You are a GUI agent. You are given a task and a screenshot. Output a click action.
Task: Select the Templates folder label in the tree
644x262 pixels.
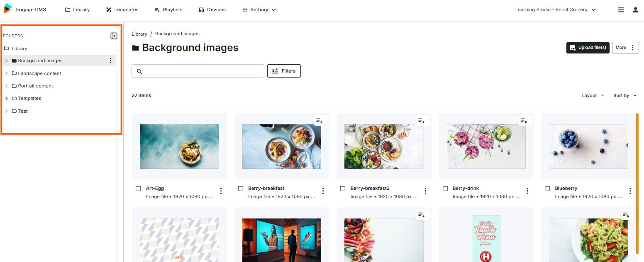tap(29, 99)
